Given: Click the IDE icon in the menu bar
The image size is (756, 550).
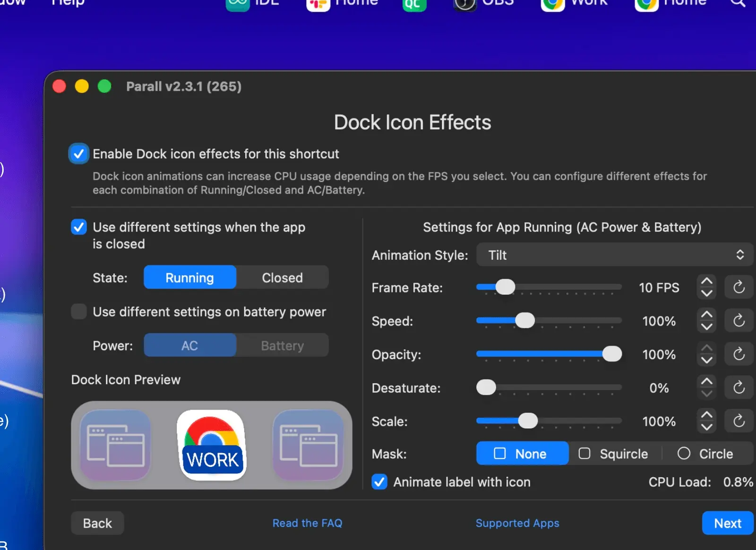Looking at the screenshot, I should (238, 4).
